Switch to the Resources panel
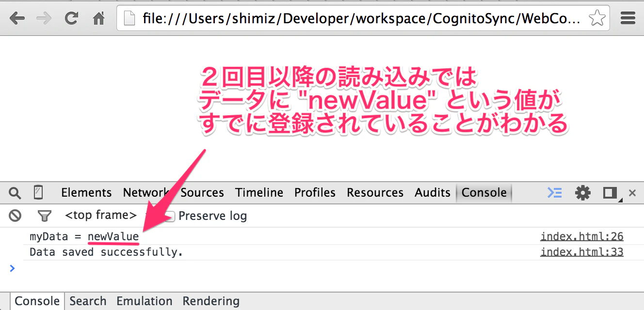Viewport: 644px width, 310px height. click(375, 193)
